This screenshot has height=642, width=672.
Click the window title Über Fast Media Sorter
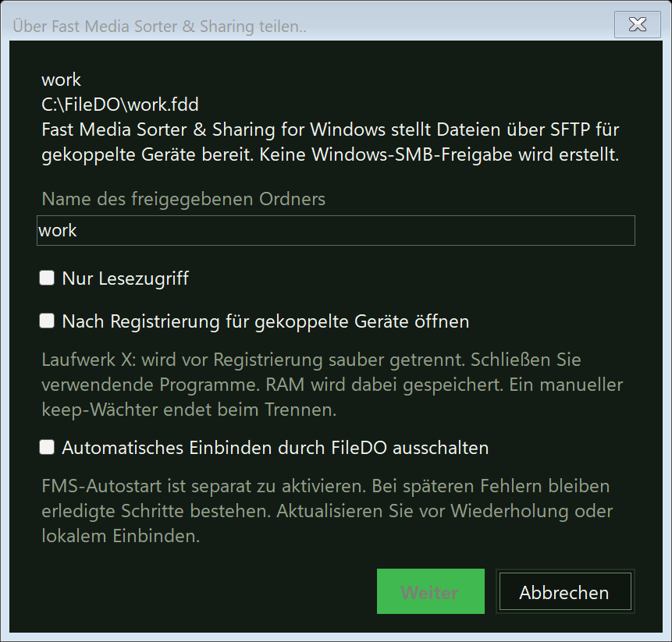click(159, 26)
